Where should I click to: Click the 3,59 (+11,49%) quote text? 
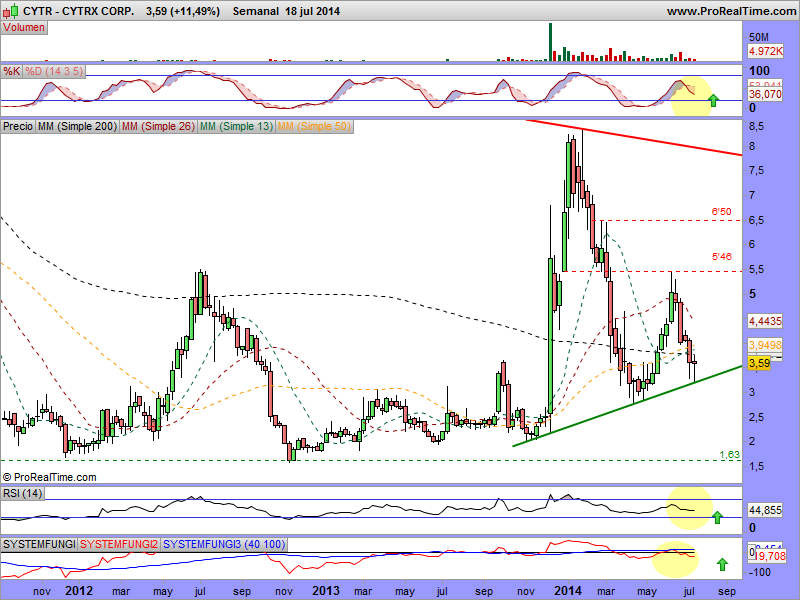pos(183,11)
